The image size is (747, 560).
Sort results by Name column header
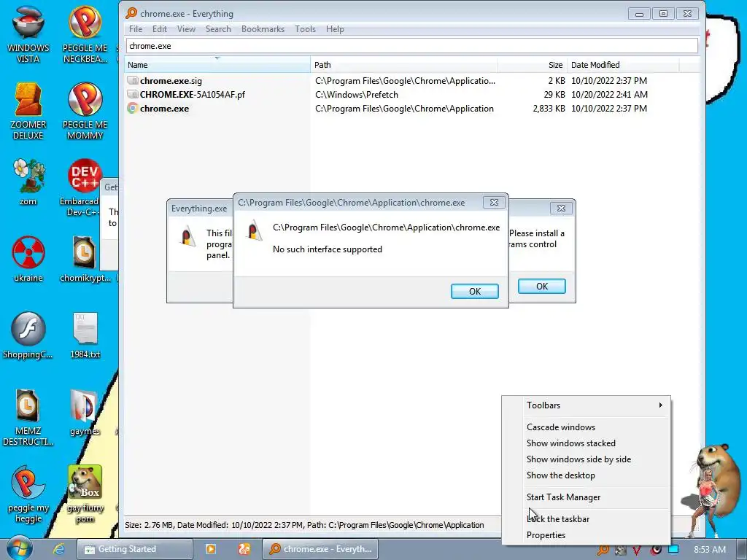tap(217, 65)
